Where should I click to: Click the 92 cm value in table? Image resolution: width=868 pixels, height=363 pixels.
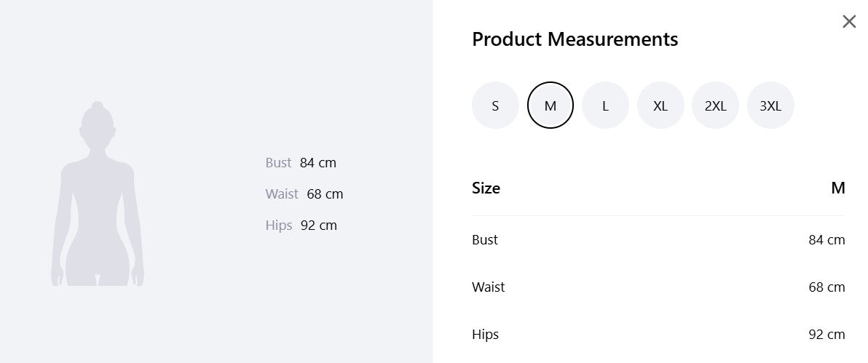[826, 334]
